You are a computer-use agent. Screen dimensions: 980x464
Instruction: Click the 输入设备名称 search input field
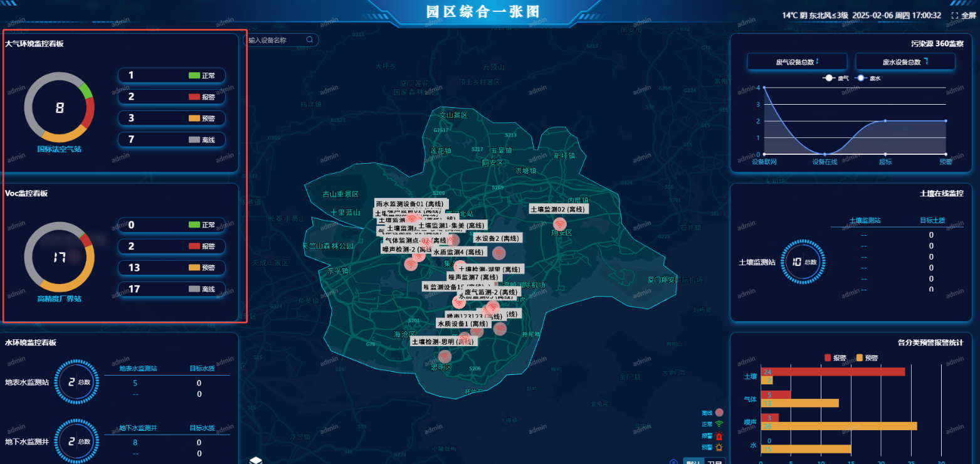(x=270, y=40)
